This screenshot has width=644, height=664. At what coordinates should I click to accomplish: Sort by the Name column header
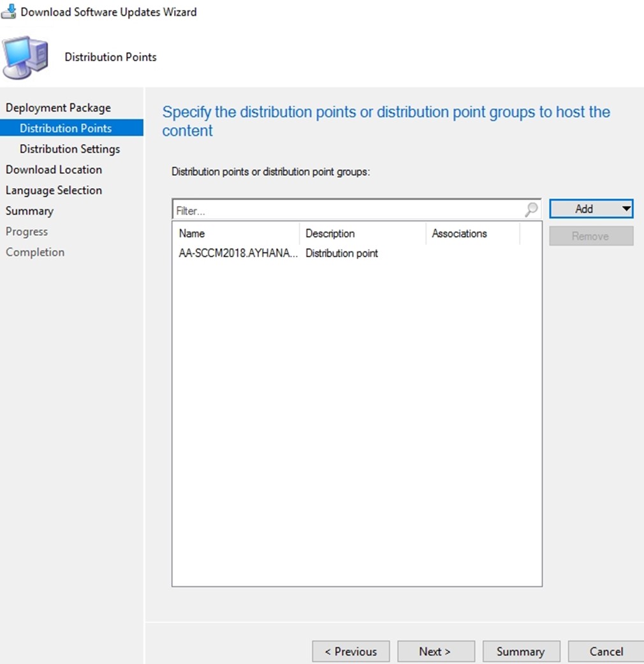tap(236, 233)
